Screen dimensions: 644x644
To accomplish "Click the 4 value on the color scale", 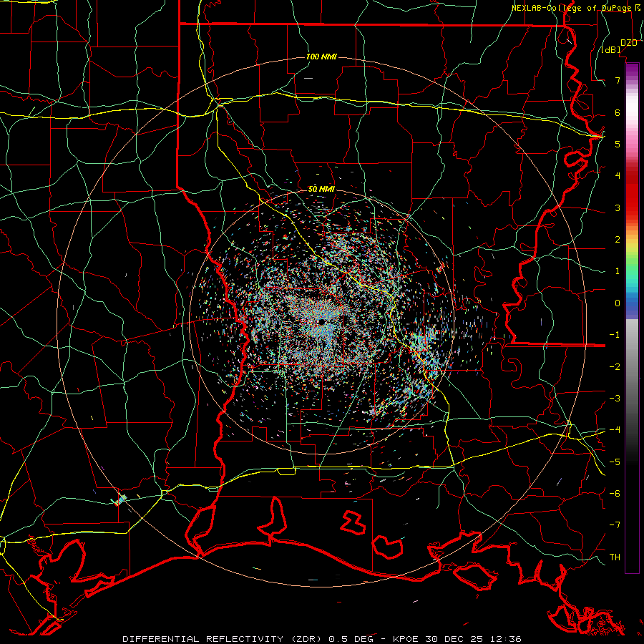I will (618, 176).
